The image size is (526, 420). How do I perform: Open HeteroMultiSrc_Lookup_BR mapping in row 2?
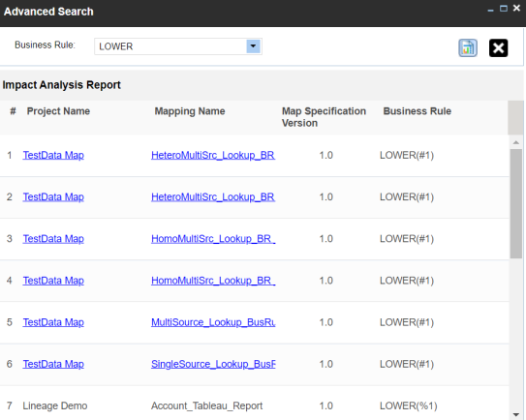point(213,196)
